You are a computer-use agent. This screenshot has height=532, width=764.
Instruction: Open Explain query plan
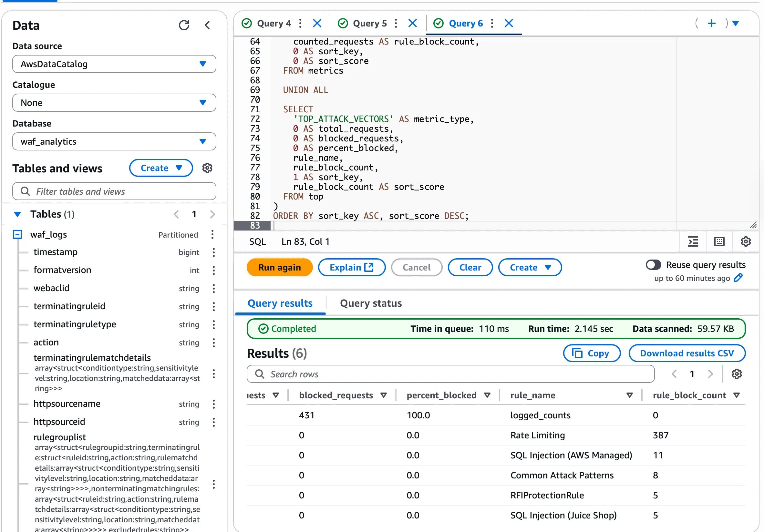[x=352, y=267]
